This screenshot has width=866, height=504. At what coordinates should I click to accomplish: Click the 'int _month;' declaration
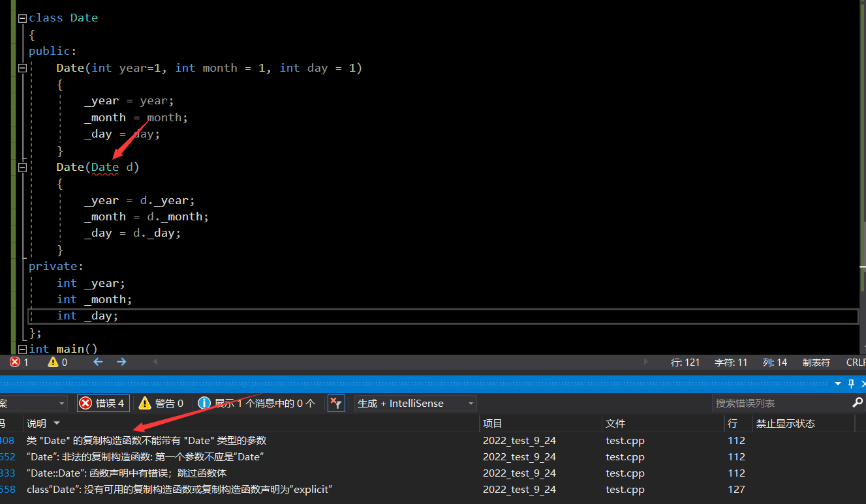point(95,300)
